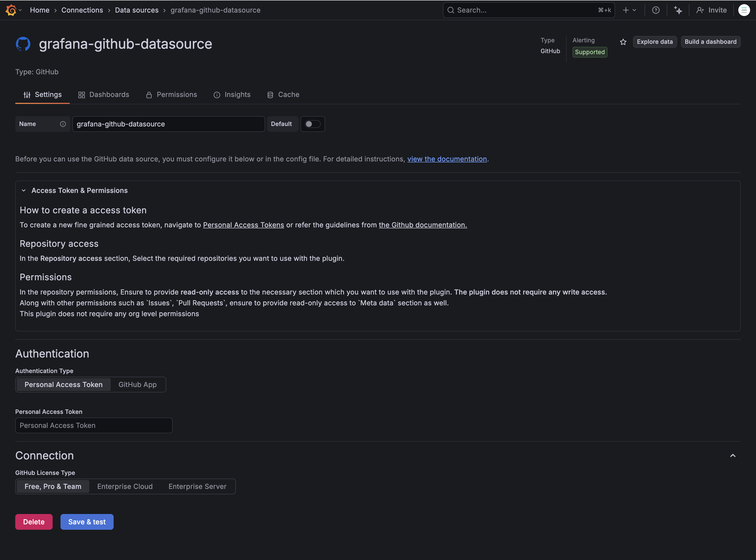The height and width of the screenshot is (560, 756).
Task: Open the AI assistant sparkle icon
Action: click(678, 10)
